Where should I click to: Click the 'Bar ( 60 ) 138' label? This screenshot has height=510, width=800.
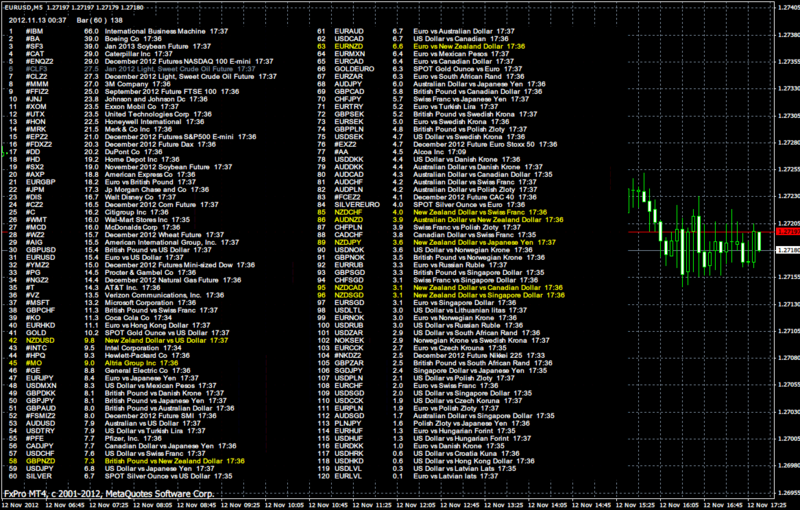[x=99, y=20]
